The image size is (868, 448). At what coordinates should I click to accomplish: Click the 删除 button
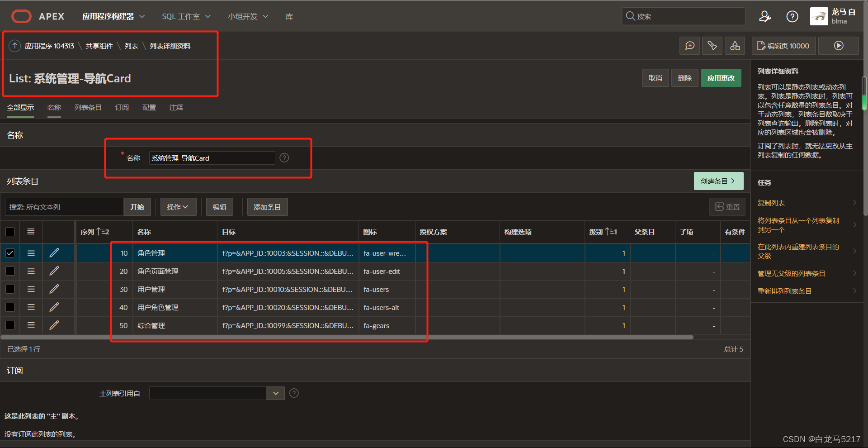[685, 78]
